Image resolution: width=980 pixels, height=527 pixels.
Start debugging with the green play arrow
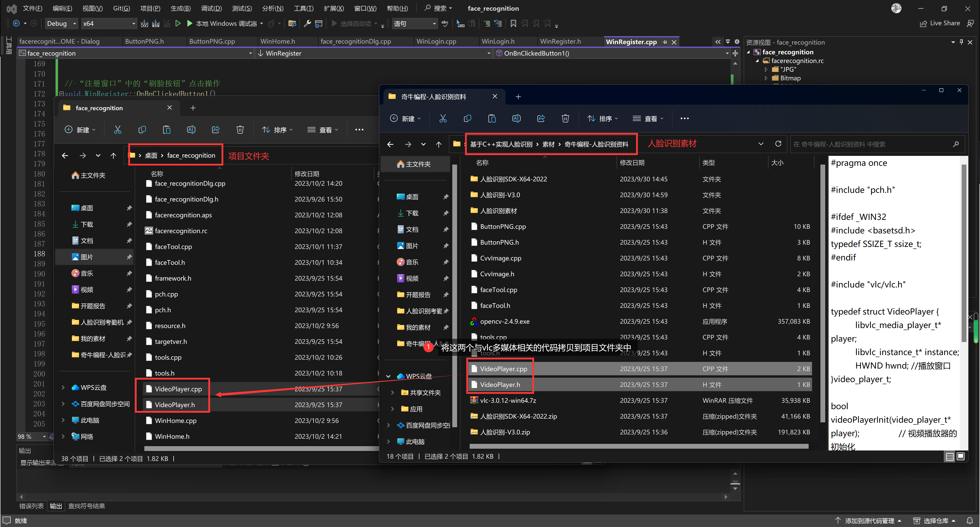click(189, 24)
